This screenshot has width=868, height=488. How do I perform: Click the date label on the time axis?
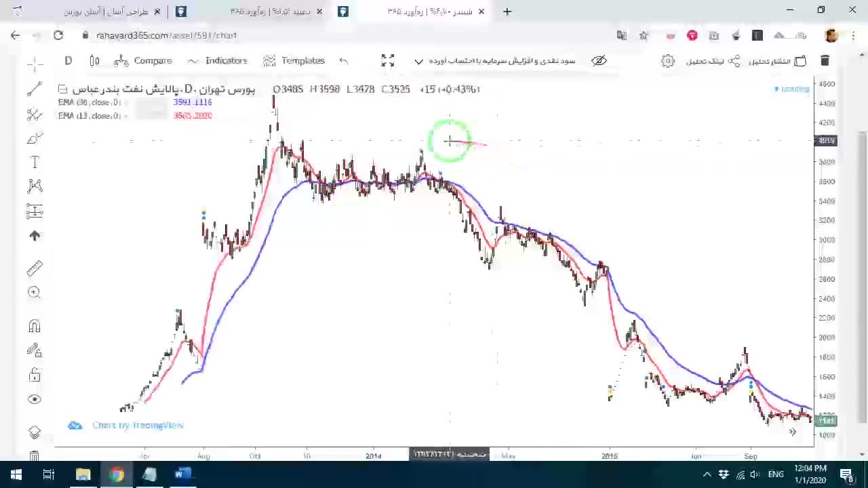(450, 454)
